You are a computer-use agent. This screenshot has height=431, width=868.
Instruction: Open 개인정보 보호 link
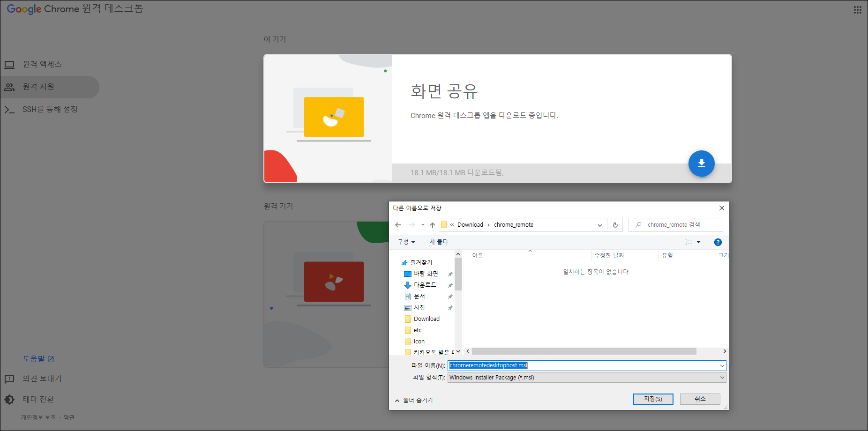(38, 417)
